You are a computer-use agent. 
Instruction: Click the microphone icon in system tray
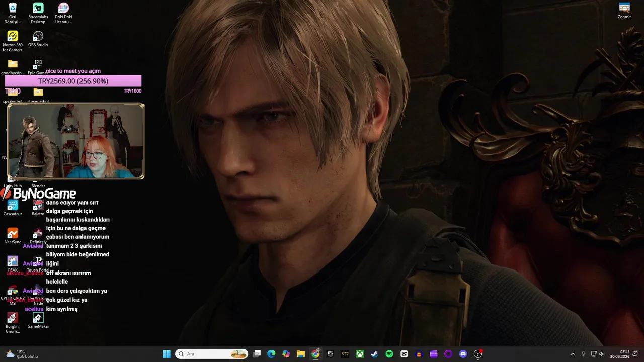583,354
